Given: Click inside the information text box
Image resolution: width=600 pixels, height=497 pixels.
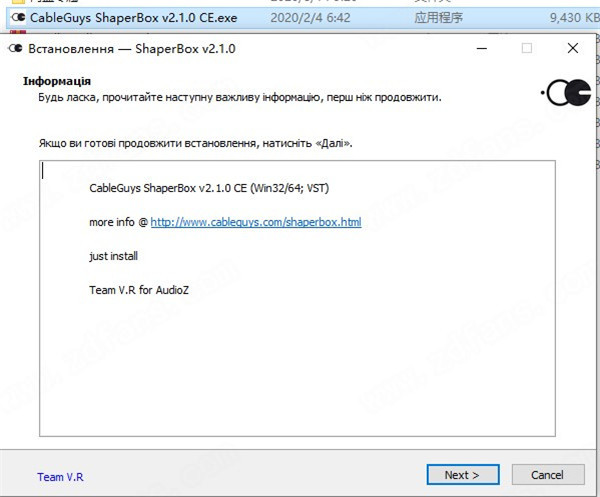Looking at the screenshot, I should click(297, 298).
